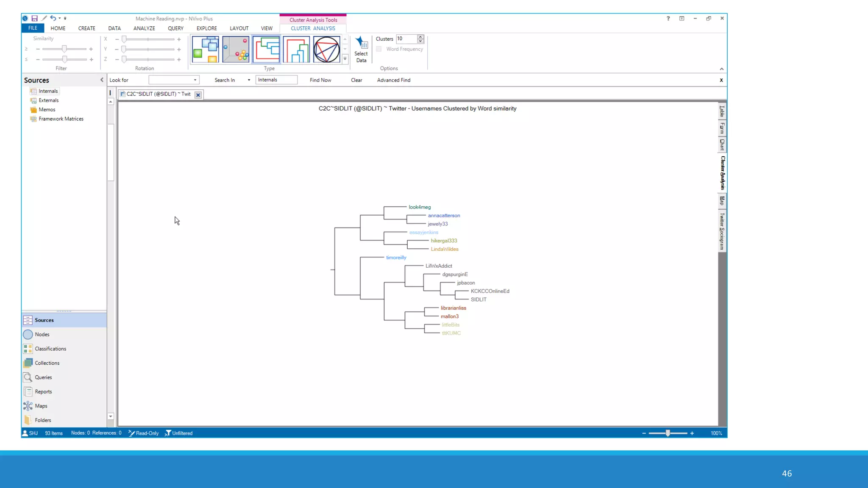Open the ANALYZE ribbon tab
868x488 pixels.
point(144,28)
